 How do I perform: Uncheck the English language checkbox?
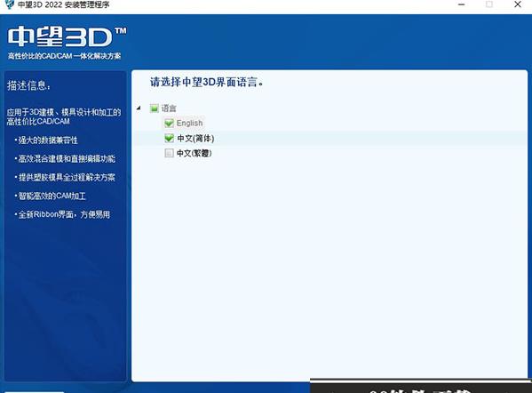pos(169,123)
